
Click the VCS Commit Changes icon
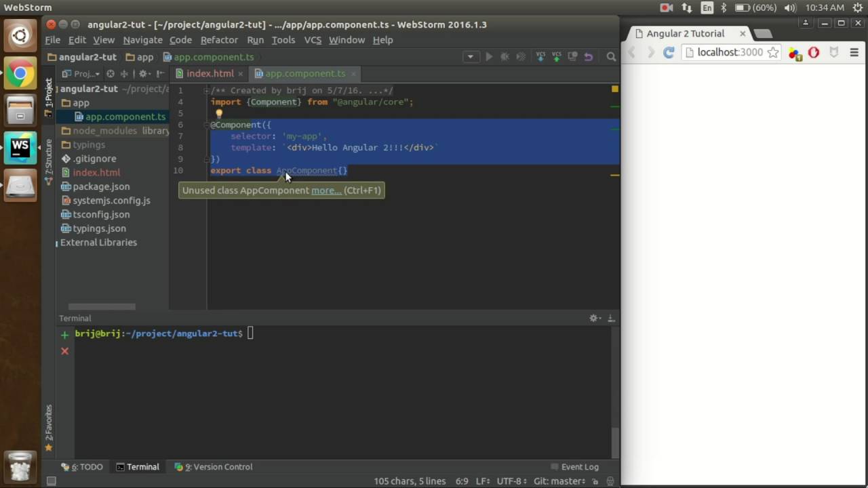point(556,57)
